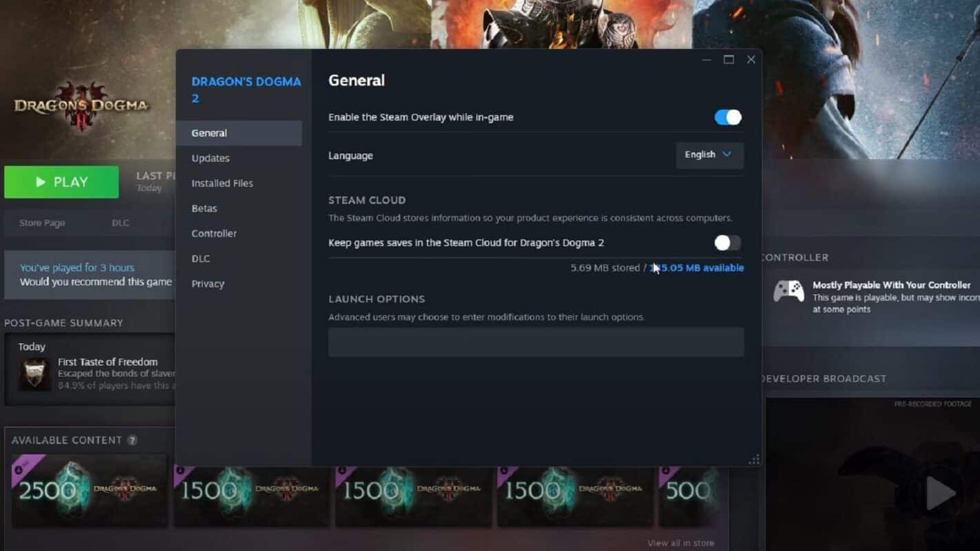Click First Taste of Freedom achievement title
980x551 pixels.
108,362
